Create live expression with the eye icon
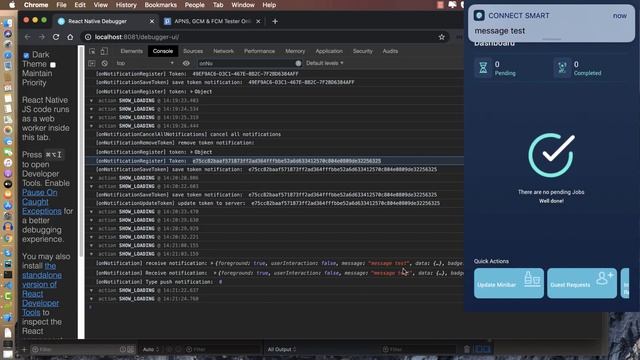The image size is (640, 360). point(186,63)
